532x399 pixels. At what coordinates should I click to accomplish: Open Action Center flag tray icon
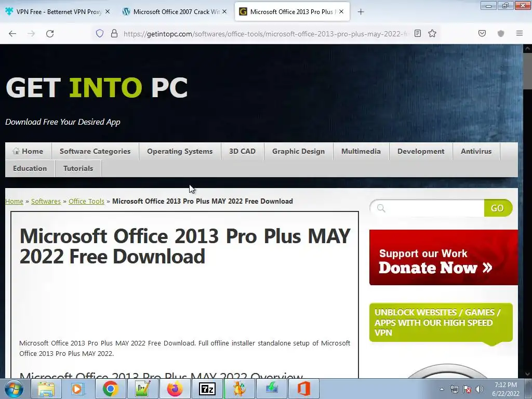click(x=467, y=389)
